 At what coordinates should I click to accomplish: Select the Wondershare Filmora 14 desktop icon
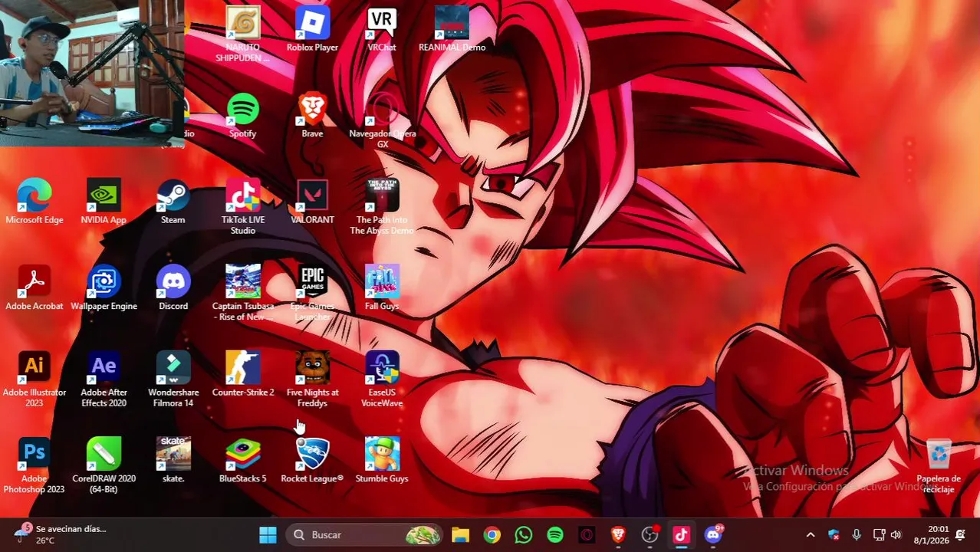[x=173, y=379]
